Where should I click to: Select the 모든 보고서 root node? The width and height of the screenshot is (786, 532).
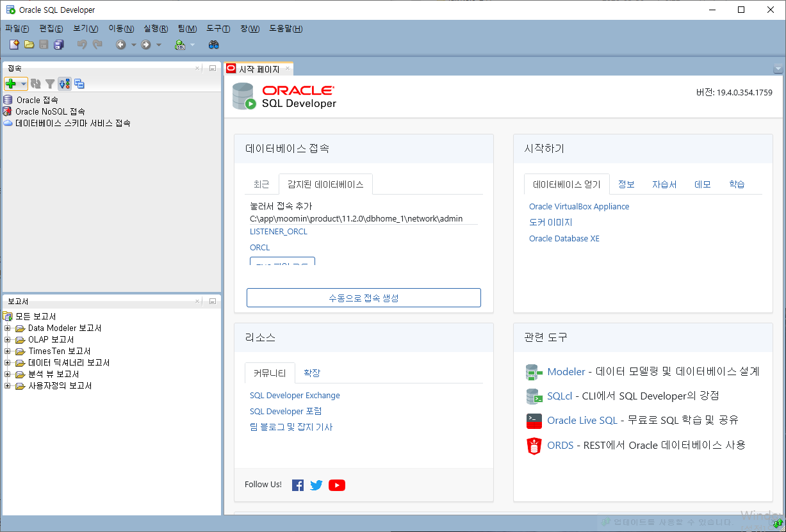click(36, 316)
